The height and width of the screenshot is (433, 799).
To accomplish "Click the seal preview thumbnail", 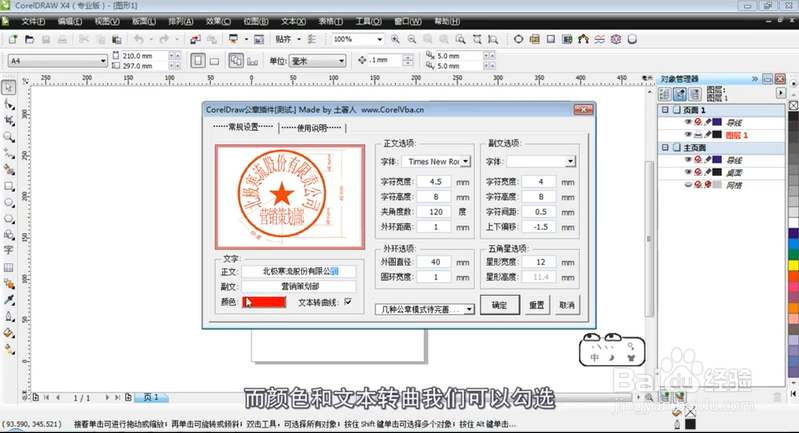I will coord(290,197).
